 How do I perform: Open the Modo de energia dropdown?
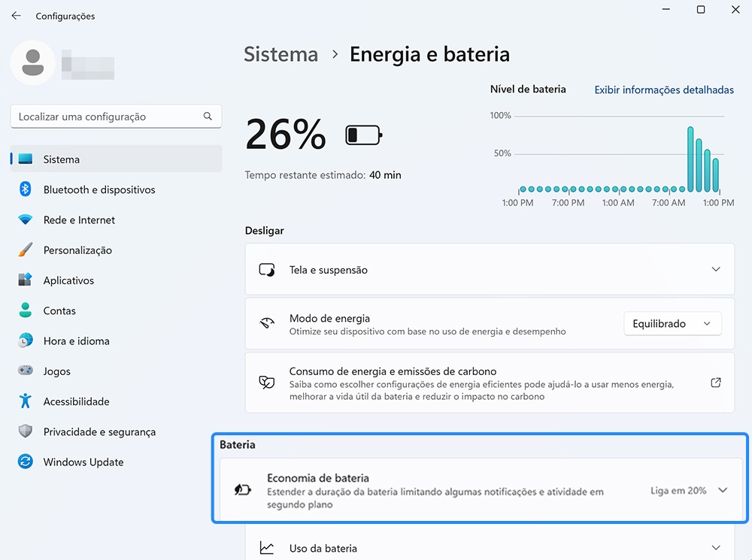pos(672,323)
